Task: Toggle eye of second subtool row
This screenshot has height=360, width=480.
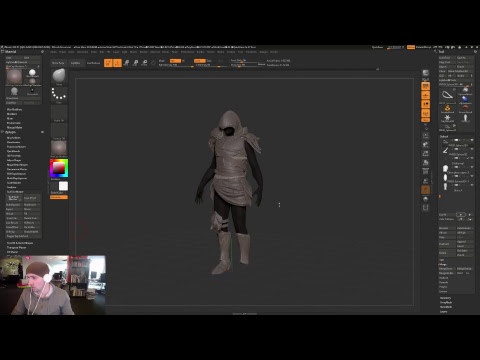Action: coord(472,149)
